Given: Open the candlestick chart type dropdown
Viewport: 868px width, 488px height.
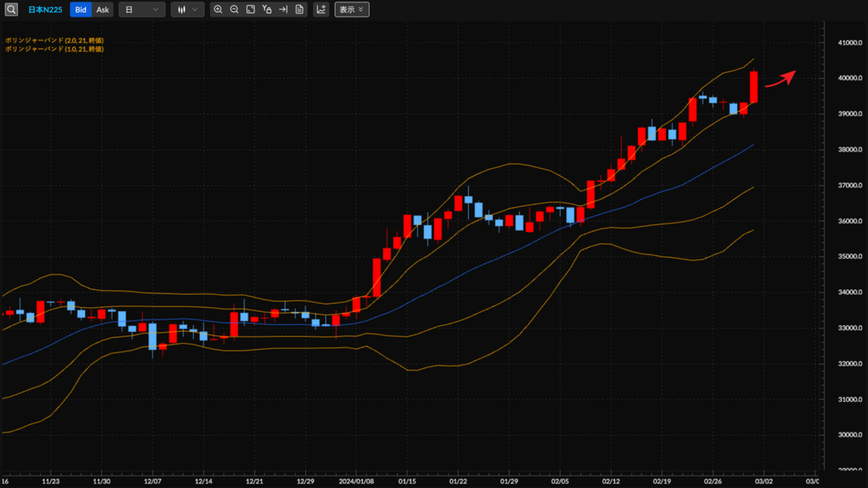Looking at the screenshot, I should (188, 10).
